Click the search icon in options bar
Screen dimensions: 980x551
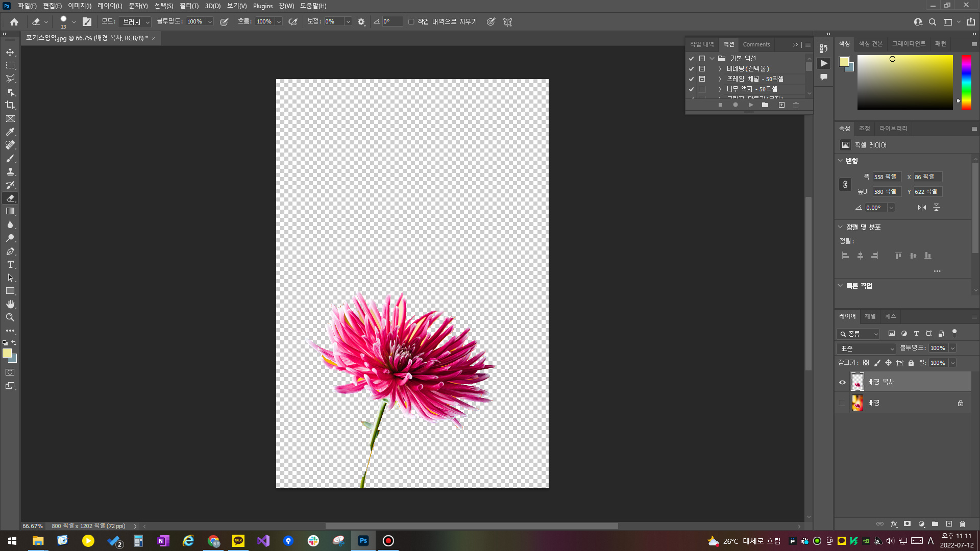click(933, 22)
